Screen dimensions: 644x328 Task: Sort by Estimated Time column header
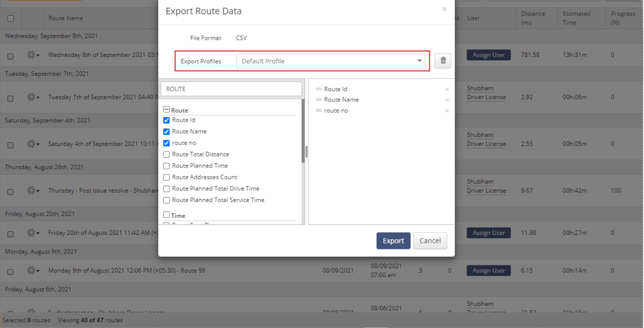pyautogui.click(x=576, y=18)
